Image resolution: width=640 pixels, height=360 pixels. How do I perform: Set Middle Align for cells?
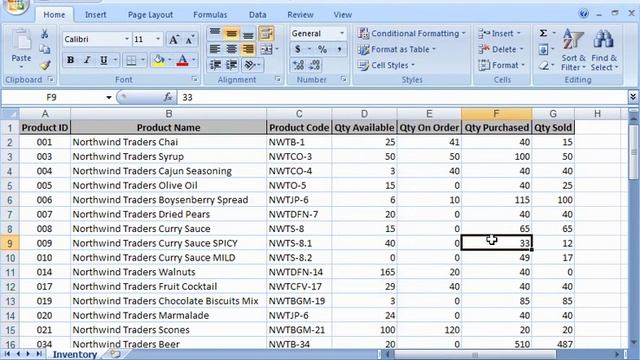coord(231,33)
